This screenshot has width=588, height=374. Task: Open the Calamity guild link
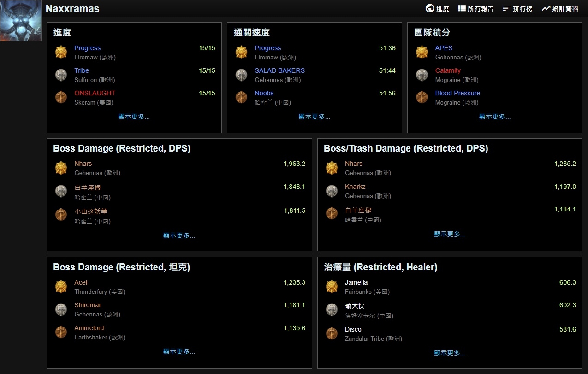(x=448, y=70)
